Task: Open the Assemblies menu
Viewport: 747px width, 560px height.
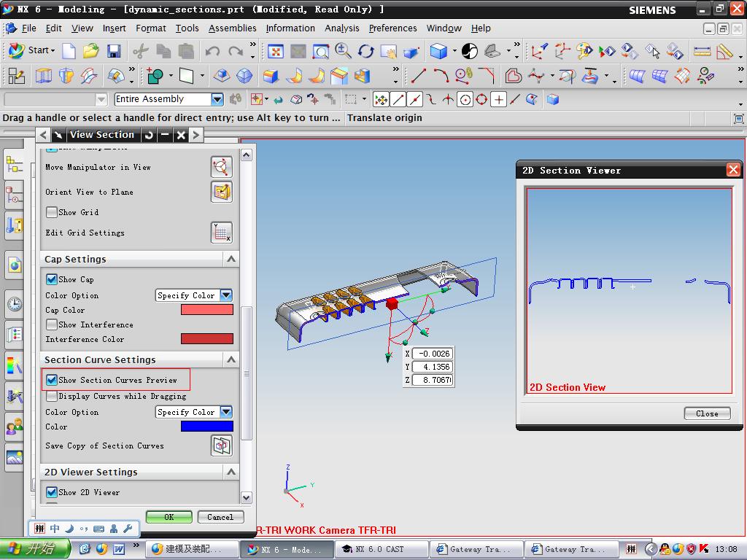Action: tap(232, 28)
